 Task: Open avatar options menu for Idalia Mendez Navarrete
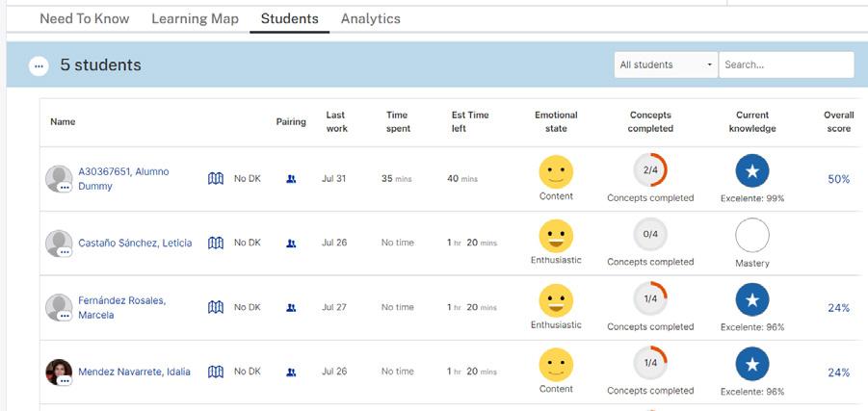[x=65, y=381]
